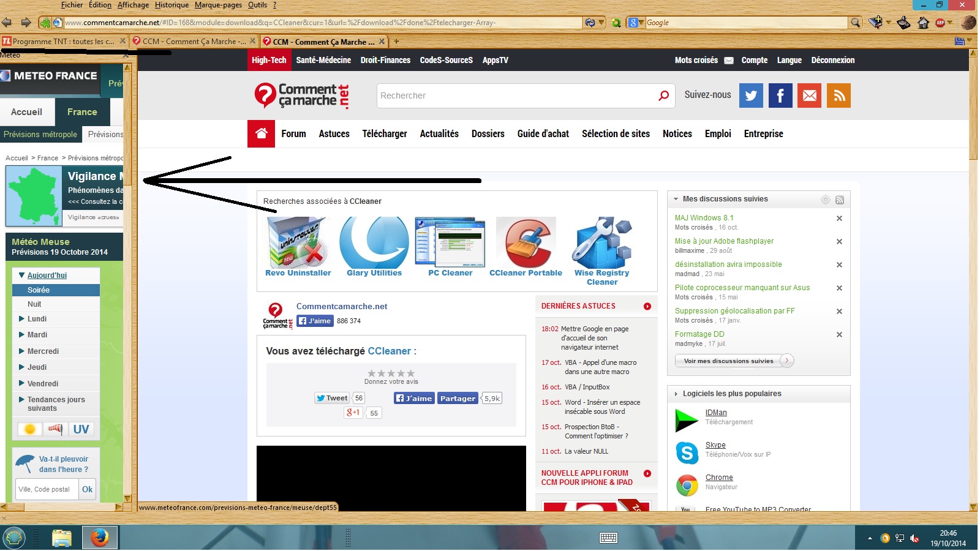Click Voir mes discussions suivies button

pyautogui.click(x=734, y=361)
